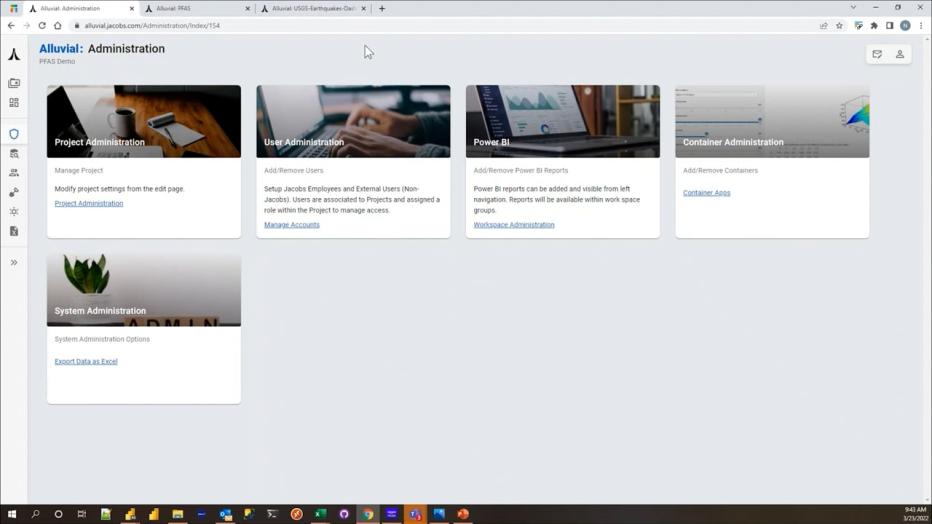932x524 pixels.
Task: Click the System Administration card image
Action: click(144, 290)
